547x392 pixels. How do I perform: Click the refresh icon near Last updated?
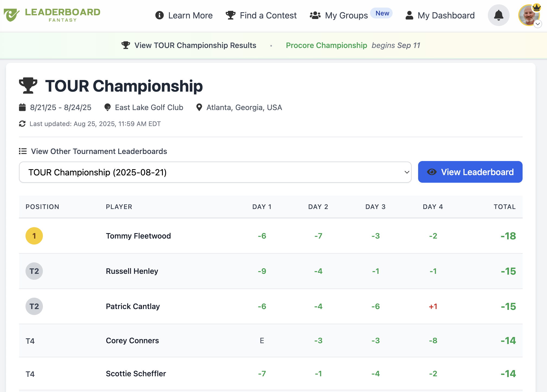coord(23,124)
